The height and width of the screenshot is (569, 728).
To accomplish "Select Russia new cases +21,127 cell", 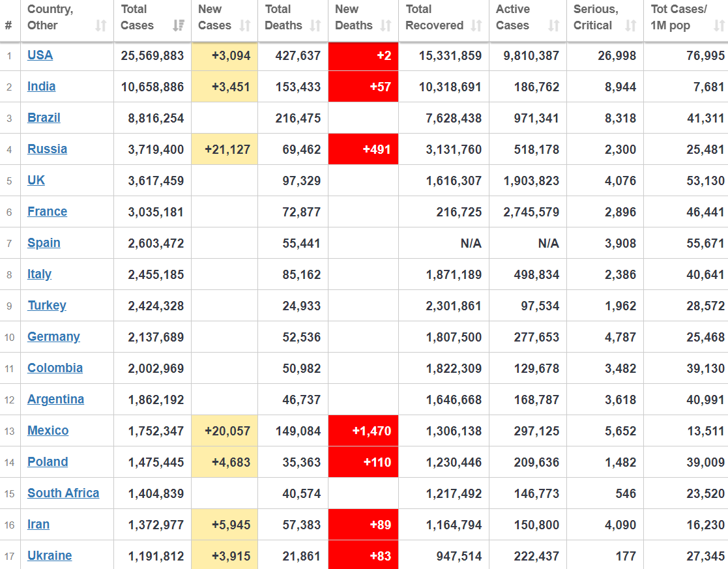I will click(225, 149).
